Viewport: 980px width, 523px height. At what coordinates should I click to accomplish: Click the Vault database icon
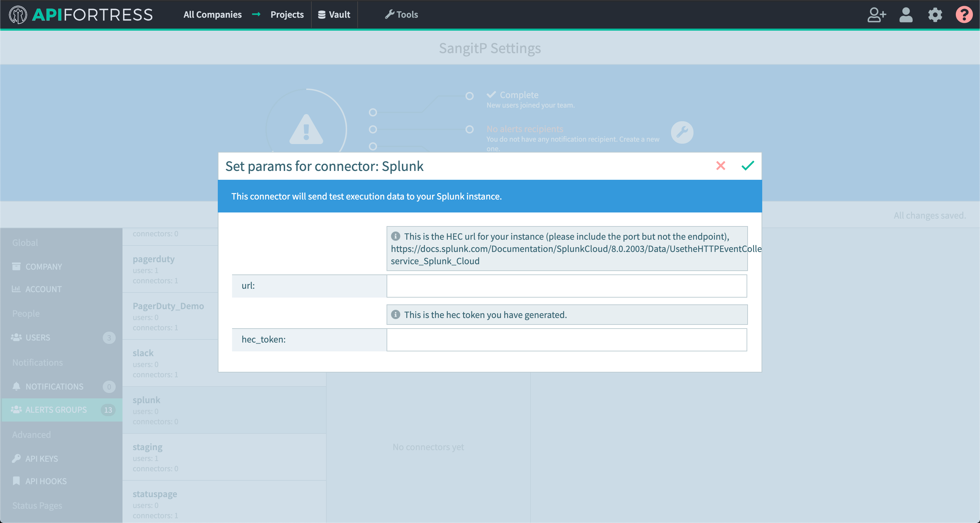[x=322, y=14]
